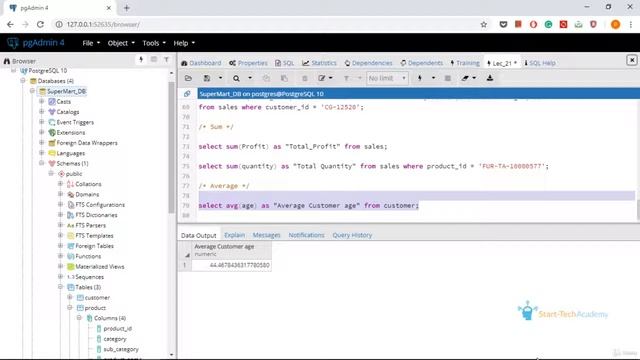The height and width of the screenshot is (360, 640).
Task: Click the Stop query square icon
Action: 448,78
